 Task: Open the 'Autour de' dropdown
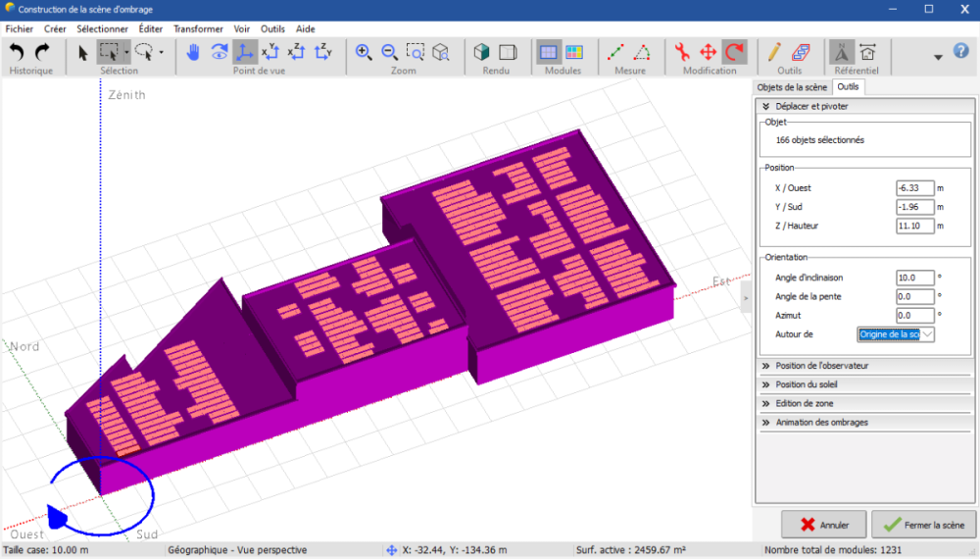click(x=896, y=334)
